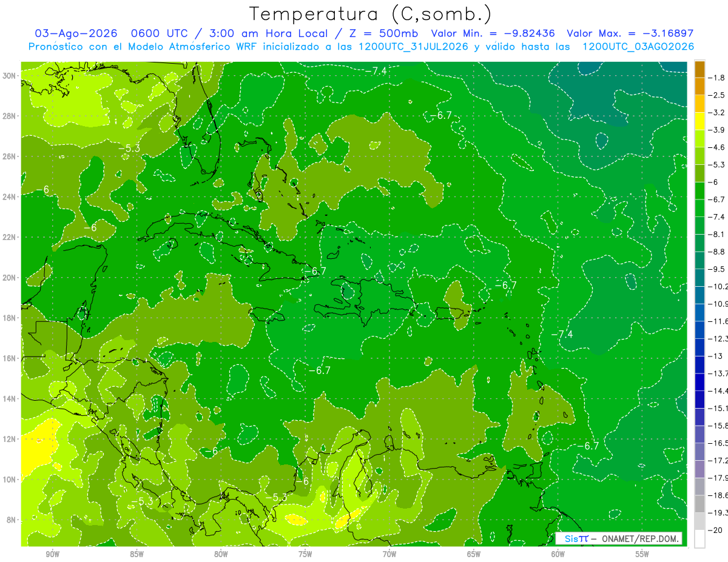Screen dimensions: 728x562
Task: Click the "22N" latitude axis label
Action: [x=10, y=237]
